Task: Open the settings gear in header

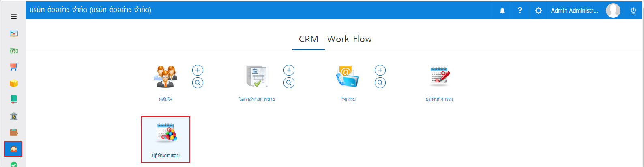Action: point(538,11)
